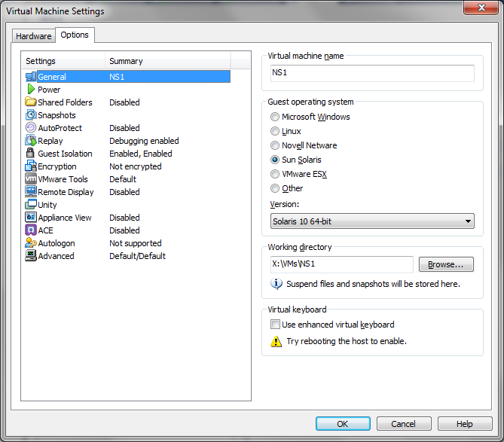Click the Working directory path field
504x442 pixels.
point(342,264)
